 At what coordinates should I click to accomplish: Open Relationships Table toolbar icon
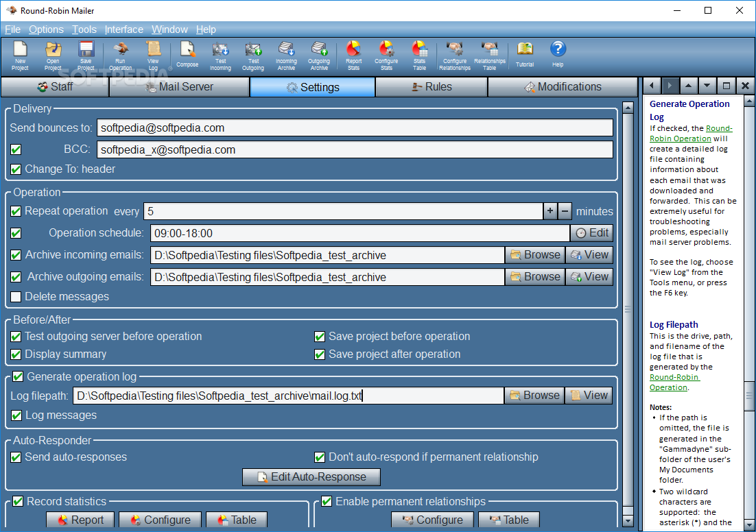click(x=490, y=56)
